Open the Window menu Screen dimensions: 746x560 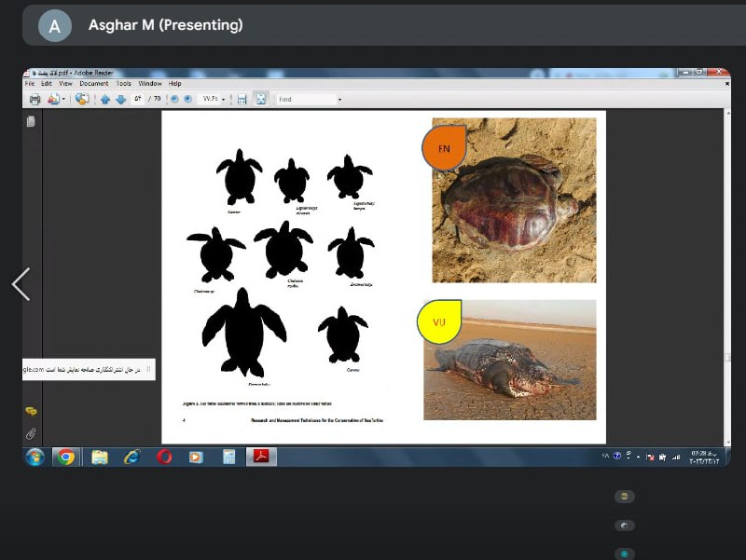(150, 83)
